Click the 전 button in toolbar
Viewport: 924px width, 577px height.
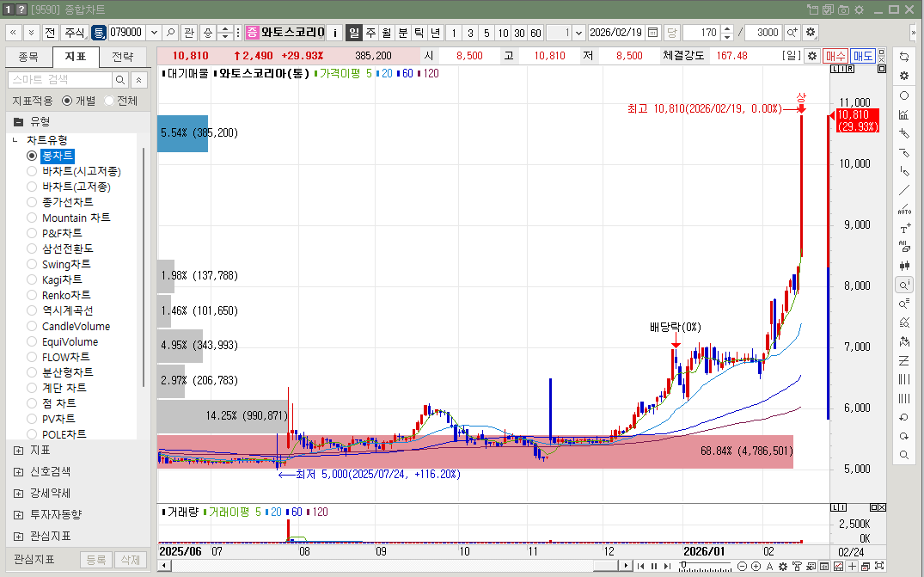tap(50, 33)
